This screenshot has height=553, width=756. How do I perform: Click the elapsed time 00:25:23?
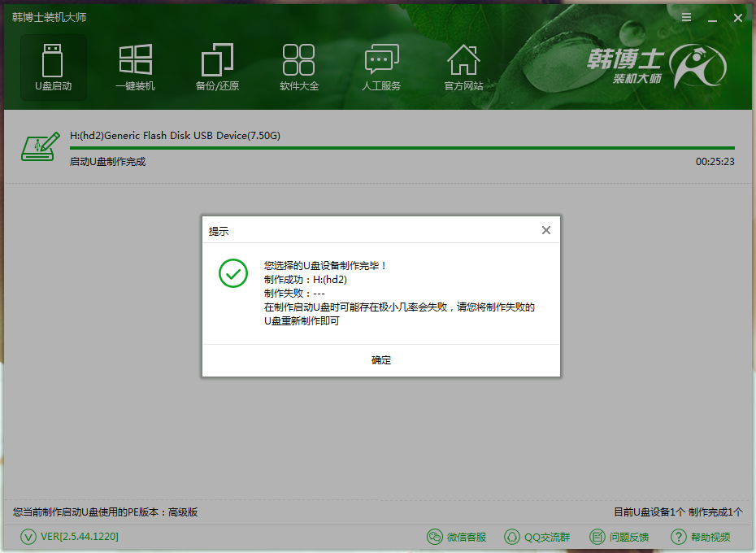coord(715,162)
